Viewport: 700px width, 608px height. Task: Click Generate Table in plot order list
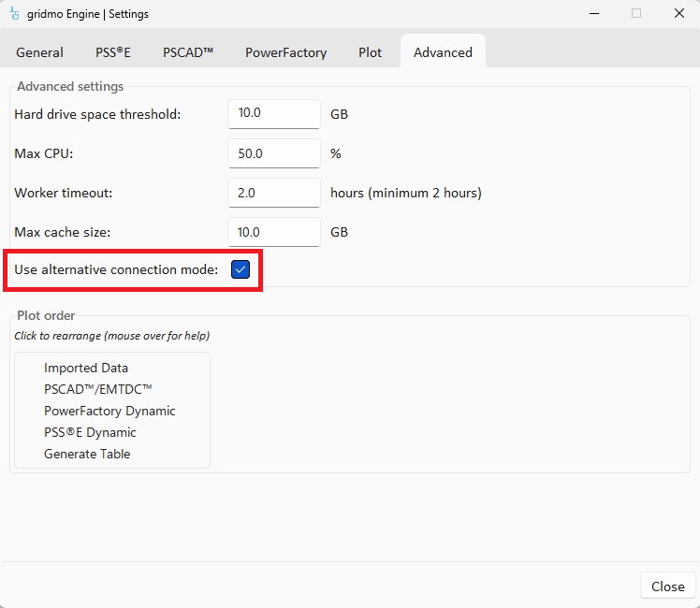pos(87,454)
